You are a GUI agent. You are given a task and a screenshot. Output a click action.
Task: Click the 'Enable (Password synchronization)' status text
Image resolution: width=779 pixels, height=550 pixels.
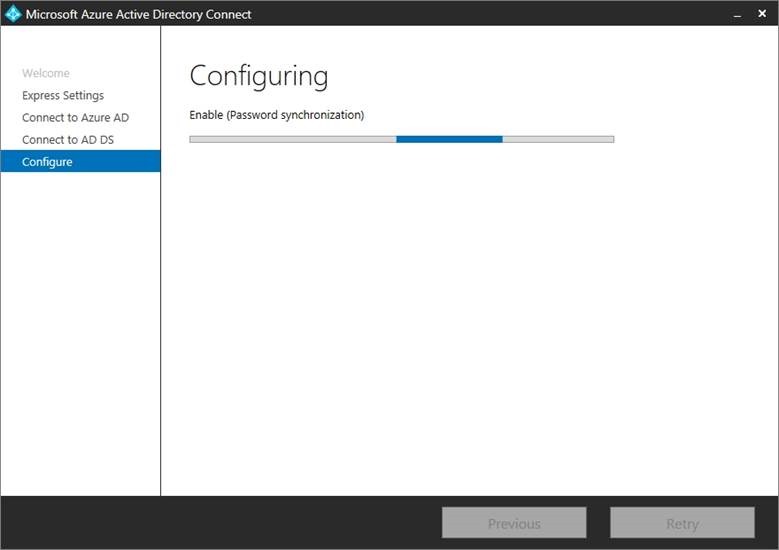point(277,115)
